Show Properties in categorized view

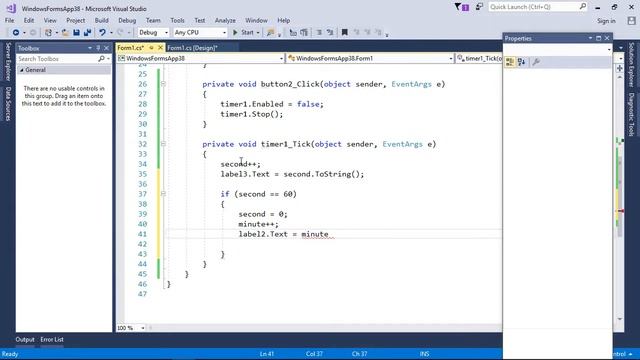[x=510, y=62]
